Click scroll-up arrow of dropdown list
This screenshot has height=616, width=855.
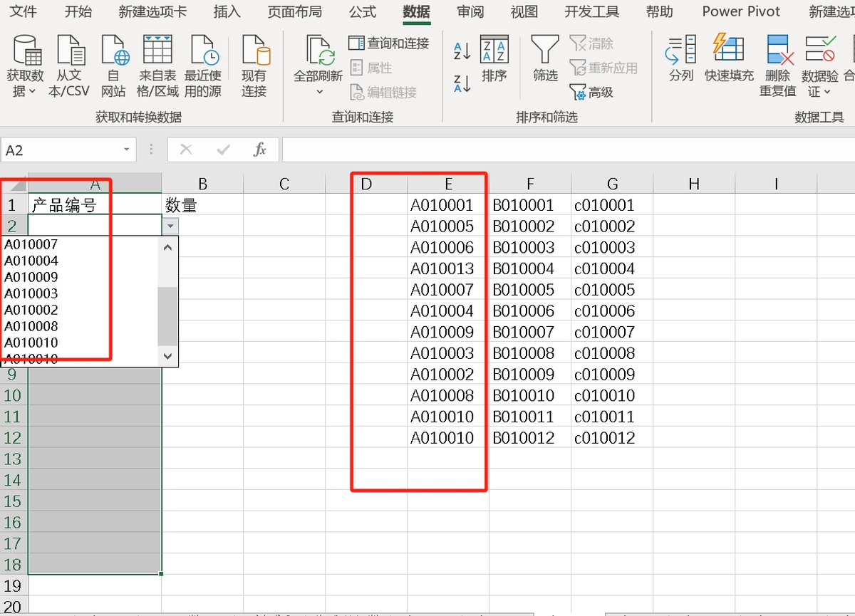coord(168,247)
